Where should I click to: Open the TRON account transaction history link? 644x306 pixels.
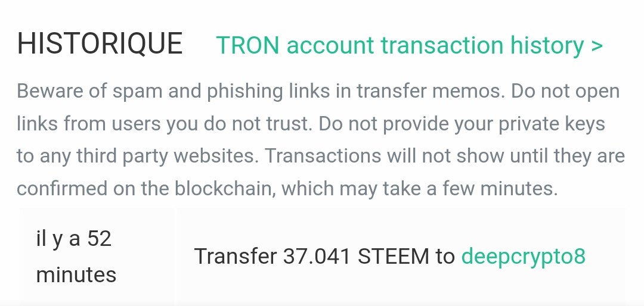point(409,45)
